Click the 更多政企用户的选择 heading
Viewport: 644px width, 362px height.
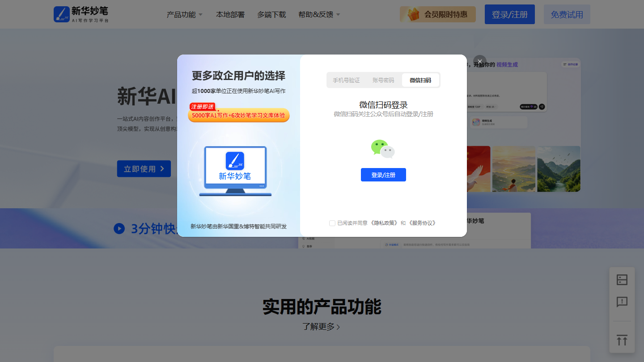click(238, 76)
